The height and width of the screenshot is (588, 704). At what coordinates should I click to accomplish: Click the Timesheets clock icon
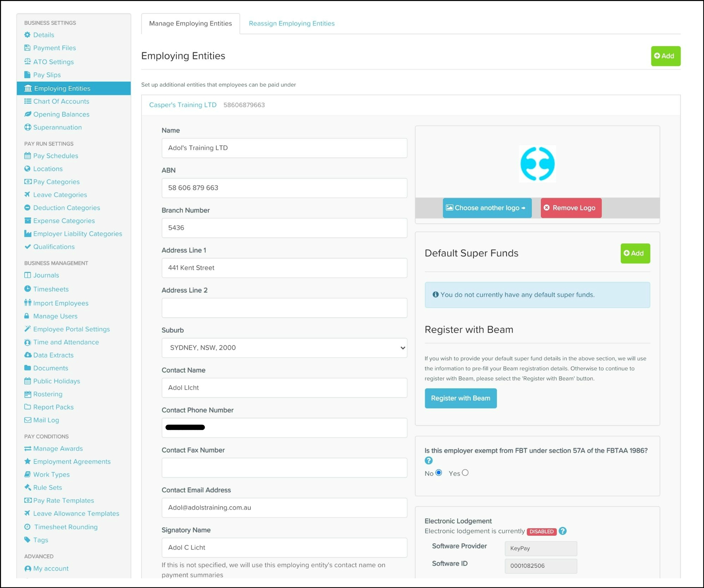click(x=27, y=289)
